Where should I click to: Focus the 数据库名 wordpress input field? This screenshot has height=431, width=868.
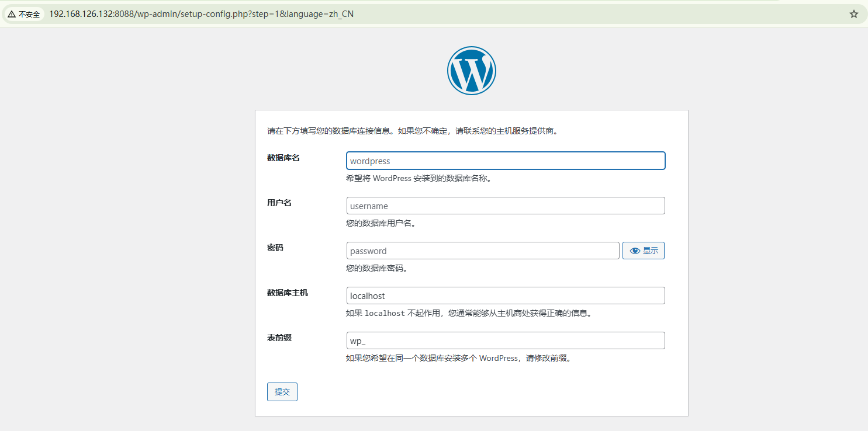(x=506, y=161)
